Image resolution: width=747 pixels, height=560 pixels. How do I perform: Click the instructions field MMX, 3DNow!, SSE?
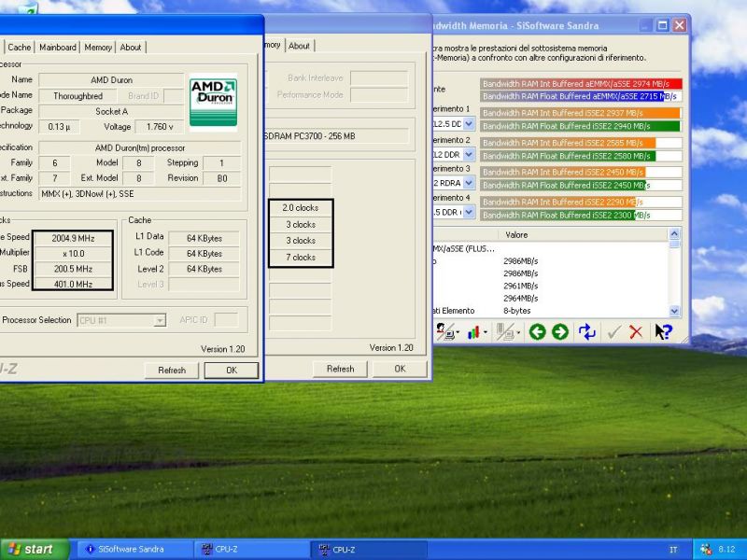coord(139,194)
